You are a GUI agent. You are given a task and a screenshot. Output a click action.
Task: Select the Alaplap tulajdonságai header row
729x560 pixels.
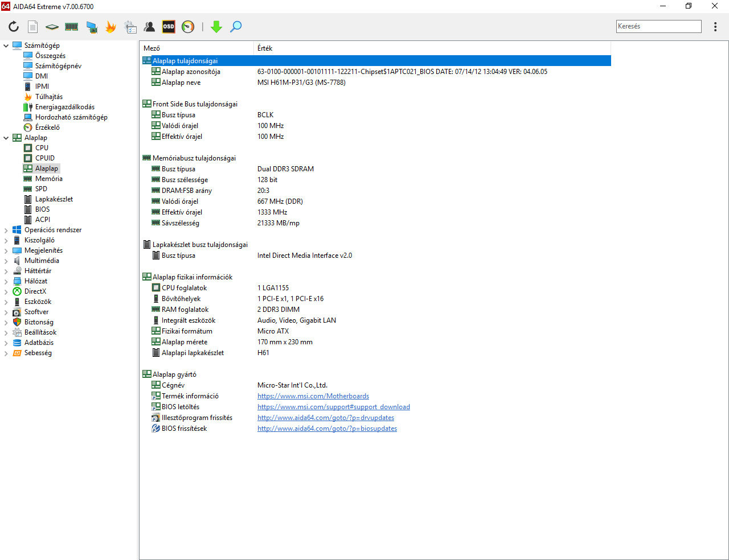(x=376, y=61)
